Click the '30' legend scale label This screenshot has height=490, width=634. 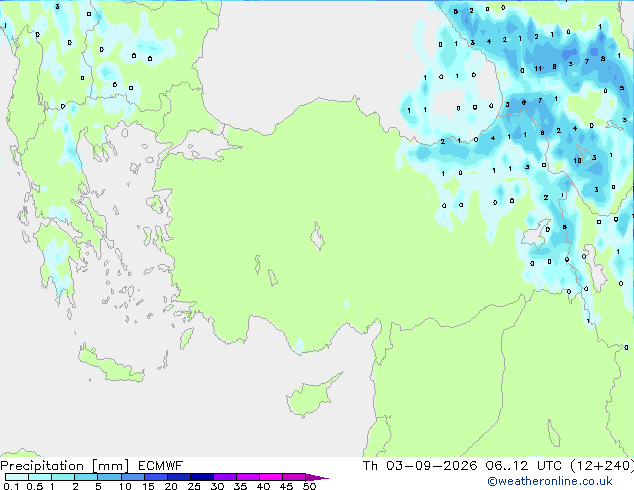point(217,486)
